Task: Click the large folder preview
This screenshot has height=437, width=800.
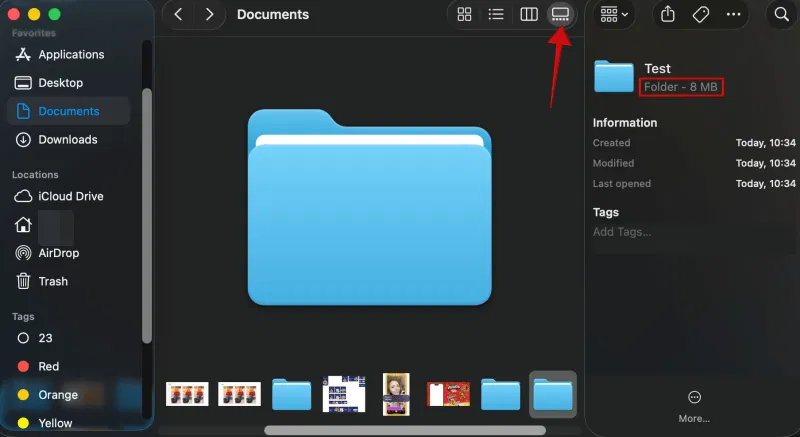Action: tap(369, 207)
